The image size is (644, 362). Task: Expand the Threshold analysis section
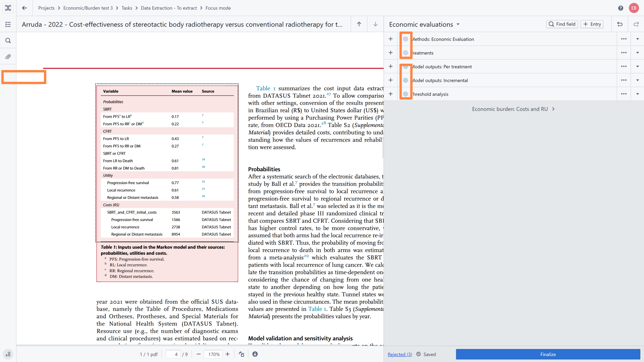point(637,94)
